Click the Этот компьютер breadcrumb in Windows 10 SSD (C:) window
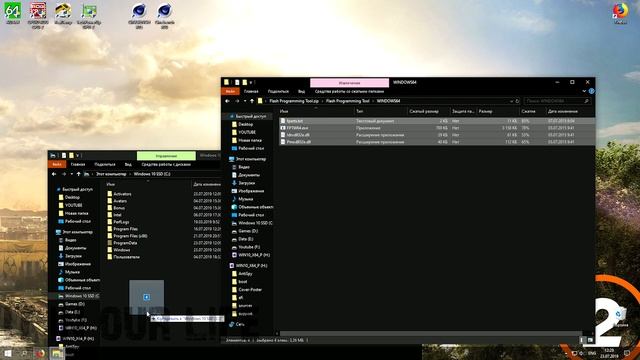This screenshot has height=360, width=640. 111,174
